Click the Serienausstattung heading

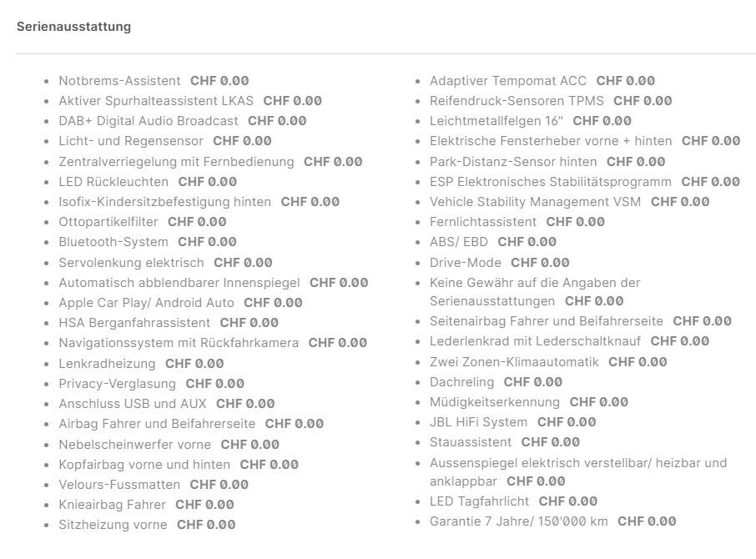(x=73, y=27)
